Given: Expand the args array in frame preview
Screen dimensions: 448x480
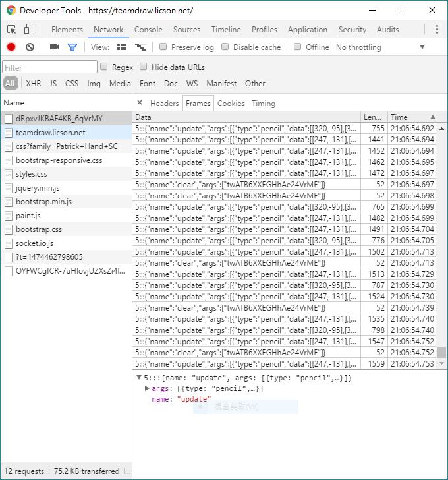Looking at the screenshot, I should (147, 388).
